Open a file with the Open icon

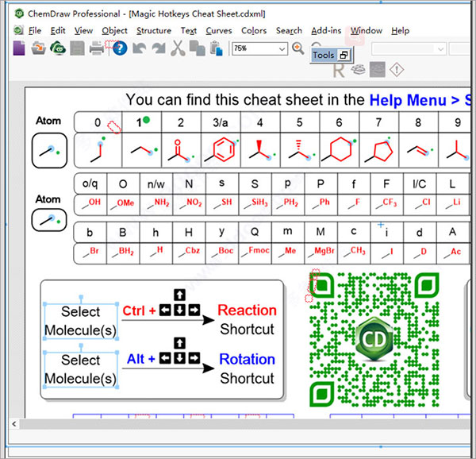pos(38,48)
